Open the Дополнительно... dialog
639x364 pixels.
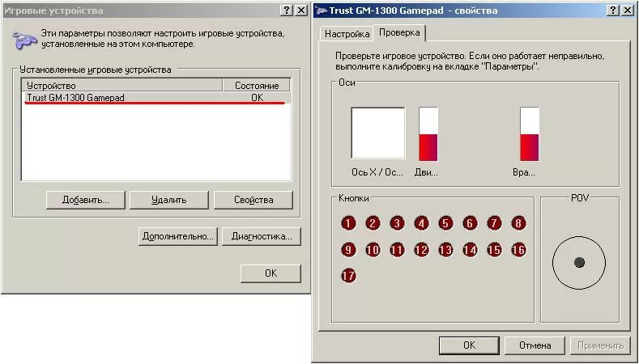[x=177, y=236]
